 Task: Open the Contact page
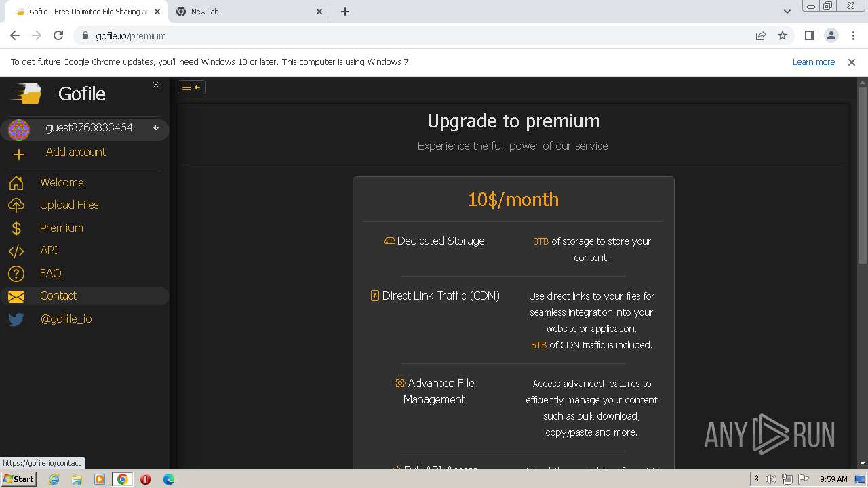click(58, 296)
